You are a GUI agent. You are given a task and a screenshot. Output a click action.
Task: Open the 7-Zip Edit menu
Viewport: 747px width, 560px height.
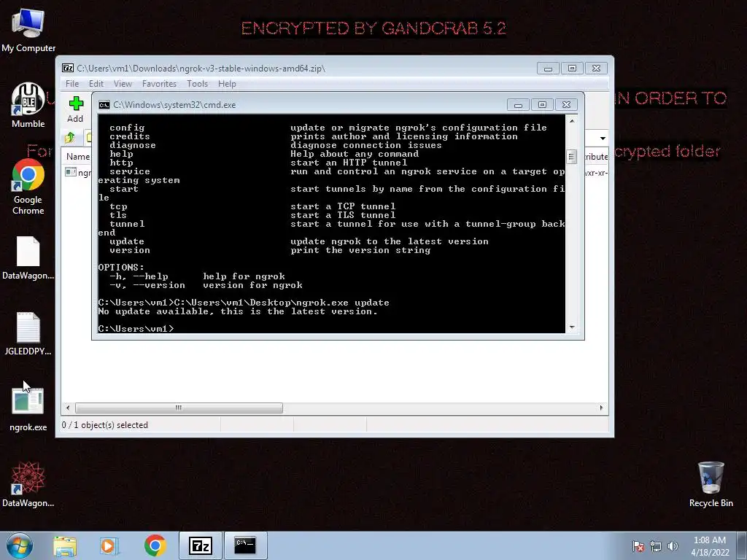point(96,84)
